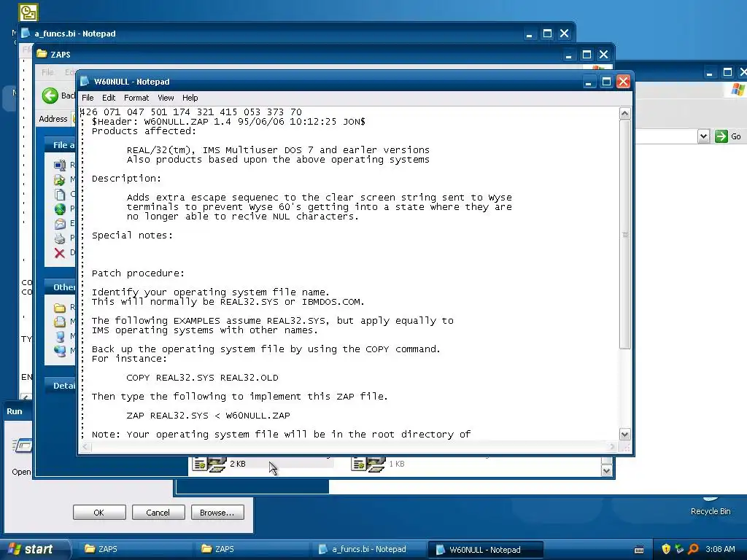Click the E-mail envelope icon in ZAPS sidebar
This screenshot has height=560, width=747.
coord(60,223)
